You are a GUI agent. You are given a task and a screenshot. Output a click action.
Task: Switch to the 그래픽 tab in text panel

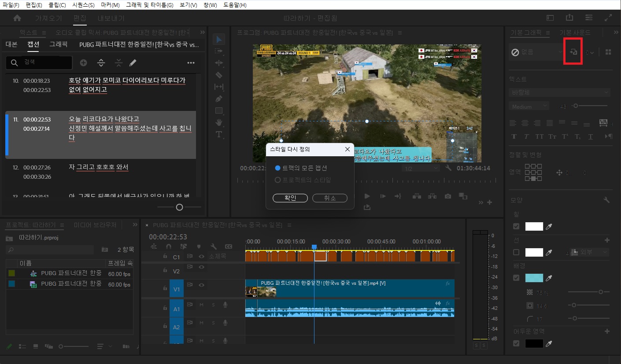tap(59, 44)
